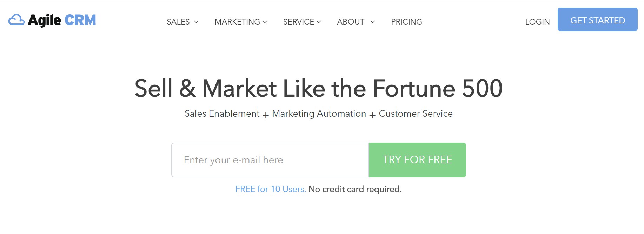Open the SALES menu
This screenshot has width=644, height=234.
pos(178,22)
